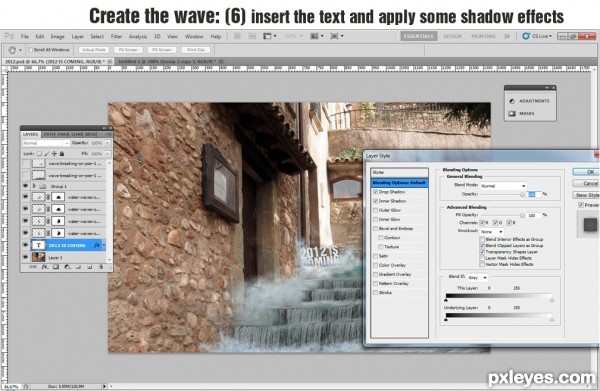Open Blend Mode dropdown in Layer Style
This screenshot has width=600, height=391.
click(x=503, y=186)
